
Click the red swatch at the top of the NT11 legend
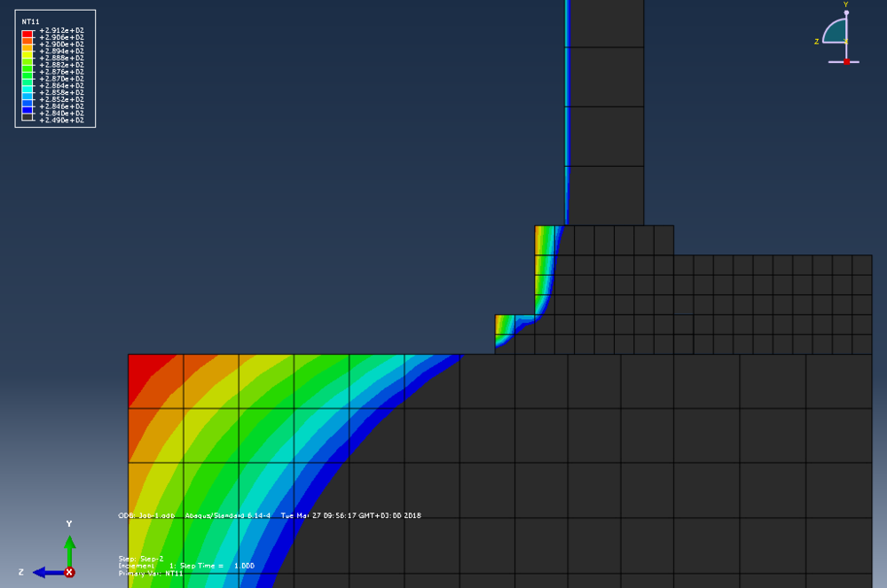(26, 34)
